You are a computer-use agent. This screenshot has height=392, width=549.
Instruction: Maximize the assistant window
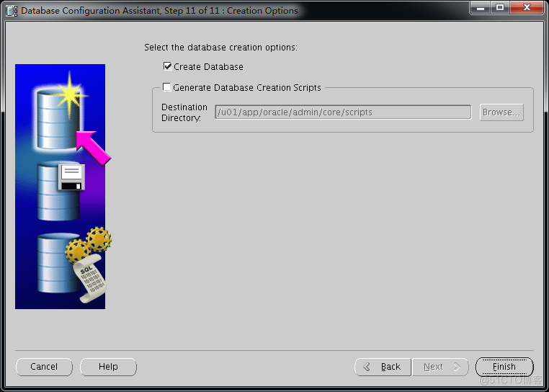(x=500, y=7)
